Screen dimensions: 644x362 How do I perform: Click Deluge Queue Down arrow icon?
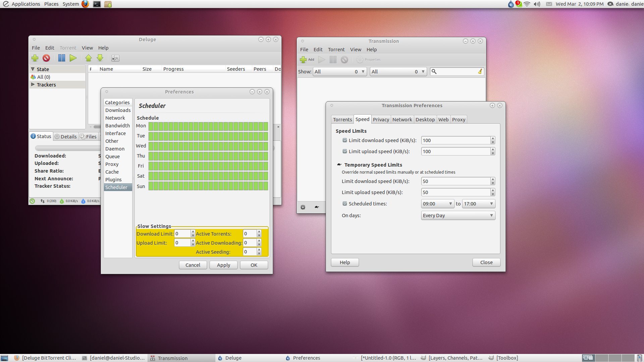100,58
